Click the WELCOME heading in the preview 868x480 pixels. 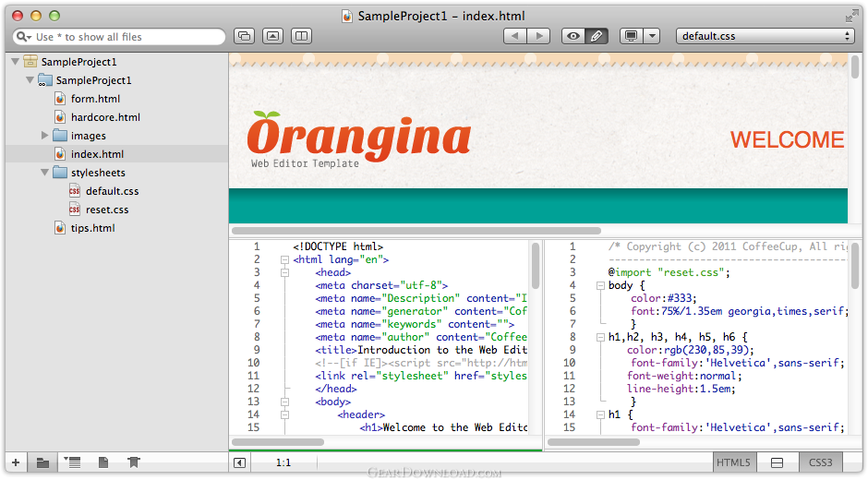tap(787, 139)
